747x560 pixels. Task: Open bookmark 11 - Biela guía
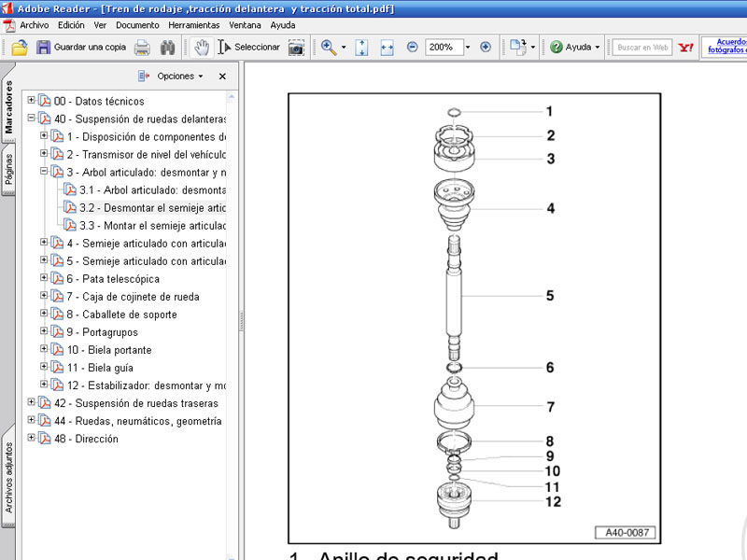pyautogui.click(x=100, y=368)
